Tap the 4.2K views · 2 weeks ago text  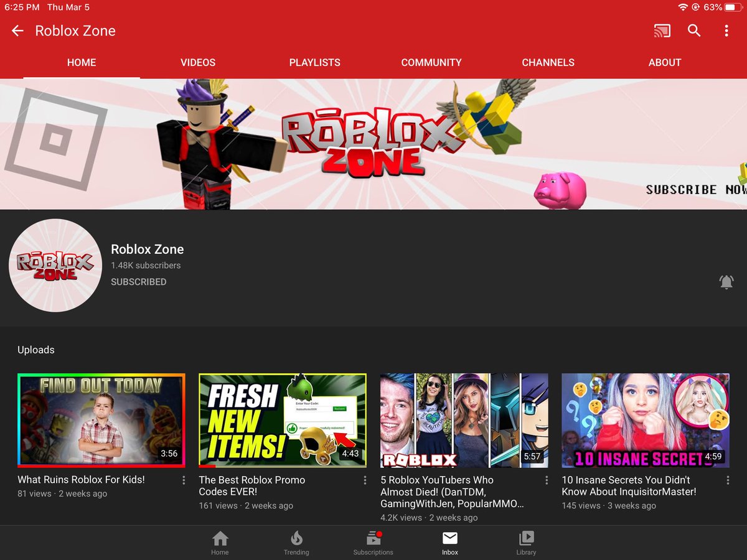[x=429, y=518]
